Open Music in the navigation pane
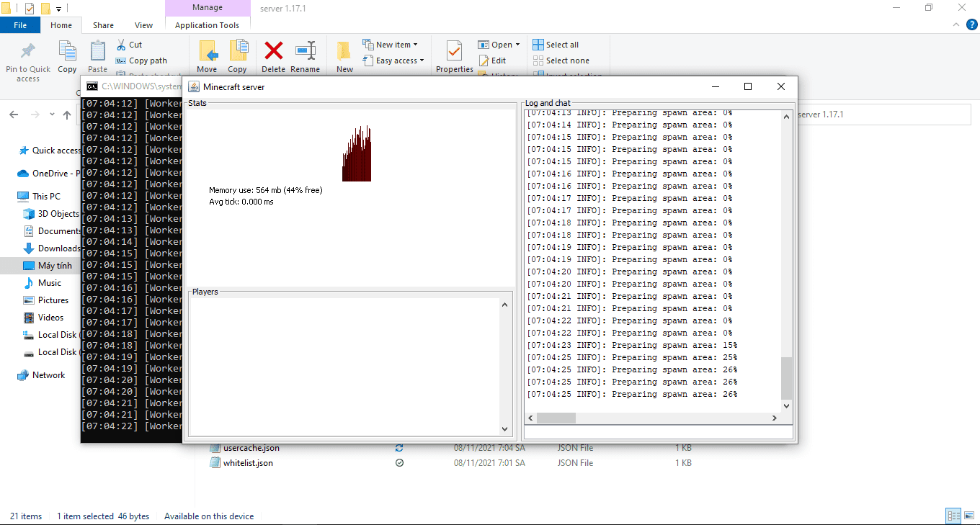The image size is (980, 525). click(x=43, y=283)
